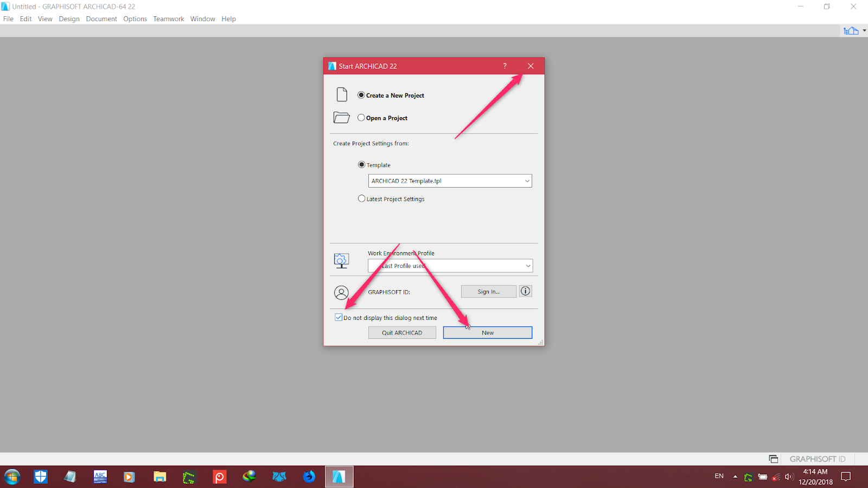Open the grey notebook taskbar icon
This screenshot has height=488, width=868.
[x=70, y=477]
